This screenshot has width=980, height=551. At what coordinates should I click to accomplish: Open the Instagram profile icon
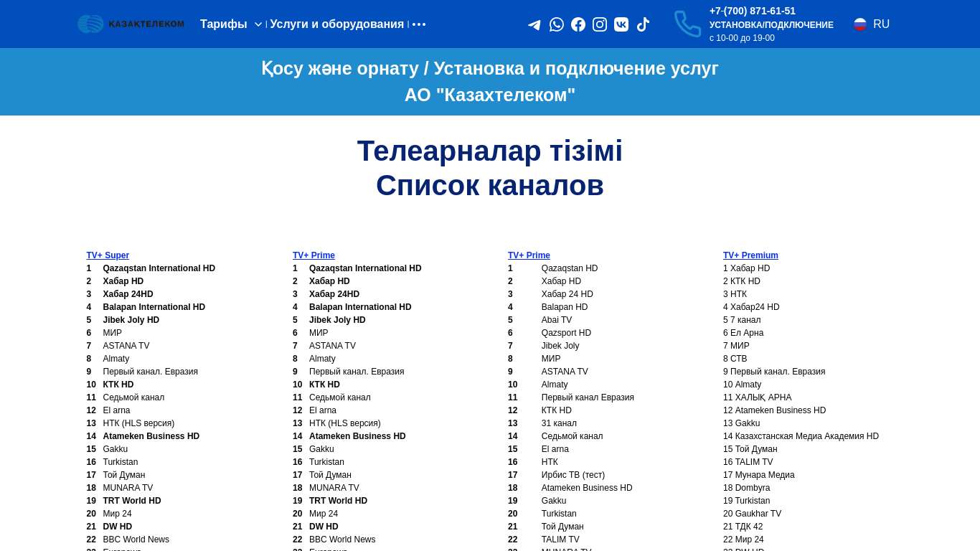(x=600, y=24)
